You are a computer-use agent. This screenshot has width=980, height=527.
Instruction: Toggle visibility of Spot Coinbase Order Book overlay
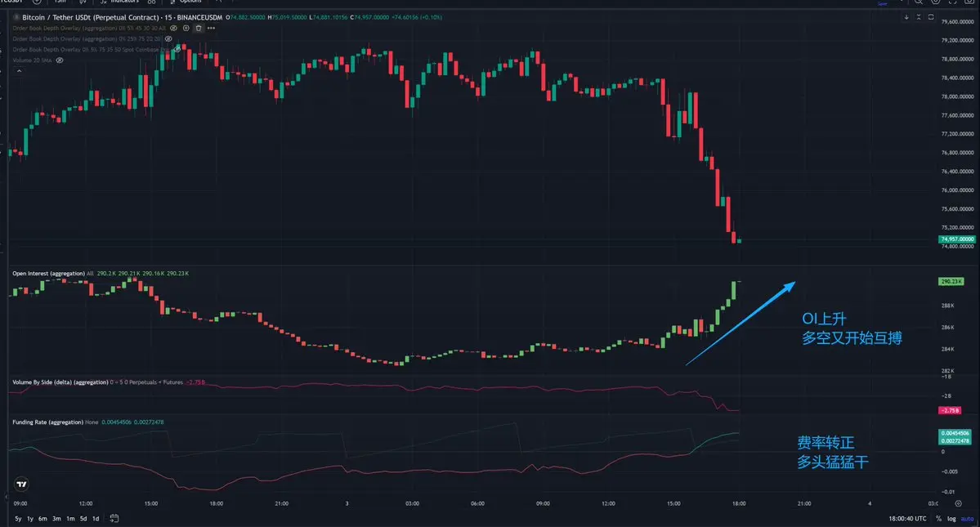177,49
